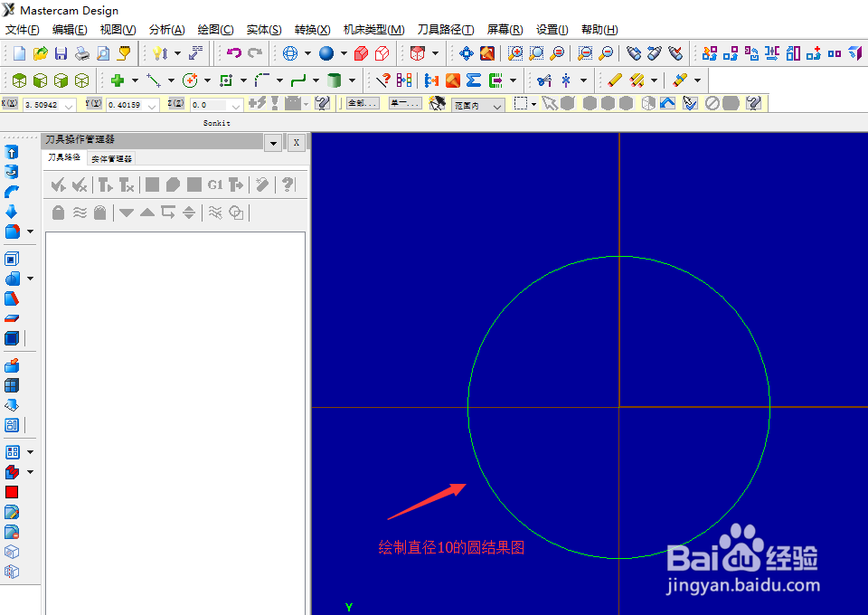Screen dimensions: 868x615
Task: Click the blue revolve solid icon
Action: [12, 172]
